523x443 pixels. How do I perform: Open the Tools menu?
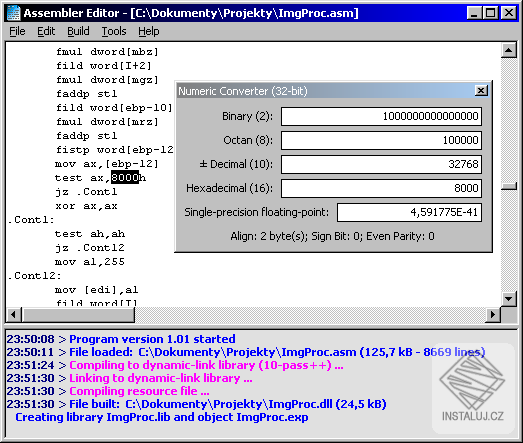click(x=114, y=31)
